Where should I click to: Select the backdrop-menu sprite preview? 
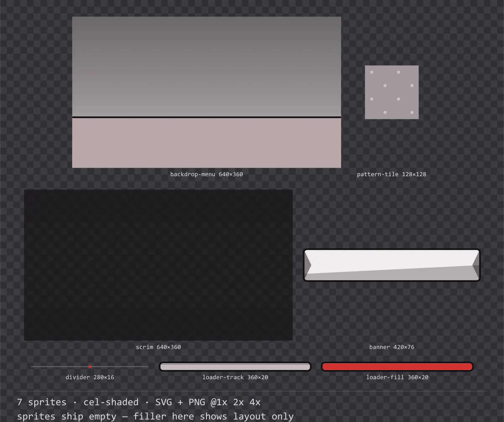point(207,92)
